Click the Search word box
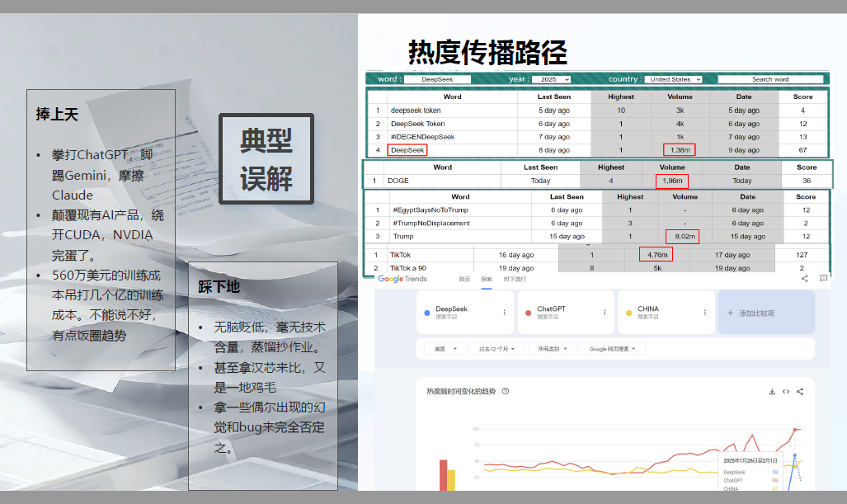The width and height of the screenshot is (847, 504). click(x=770, y=79)
